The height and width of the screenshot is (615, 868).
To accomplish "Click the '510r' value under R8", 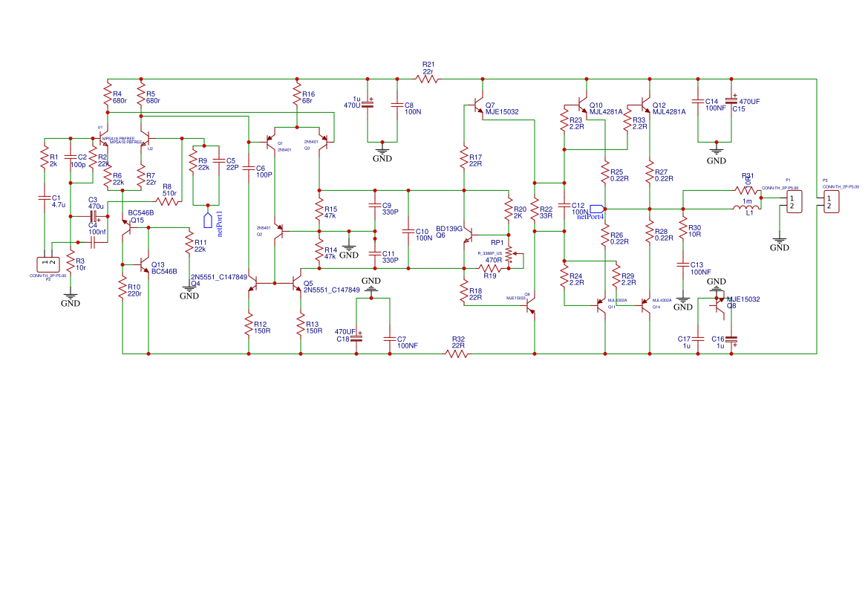I will tap(169, 194).
